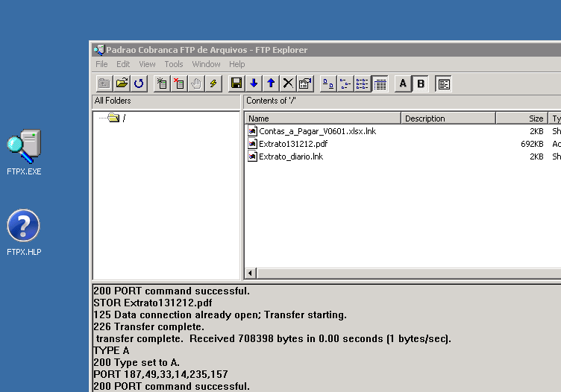Image resolution: width=561 pixels, height=392 pixels.
Task: Click the up-folder toolbar icon
Action: click(x=104, y=83)
